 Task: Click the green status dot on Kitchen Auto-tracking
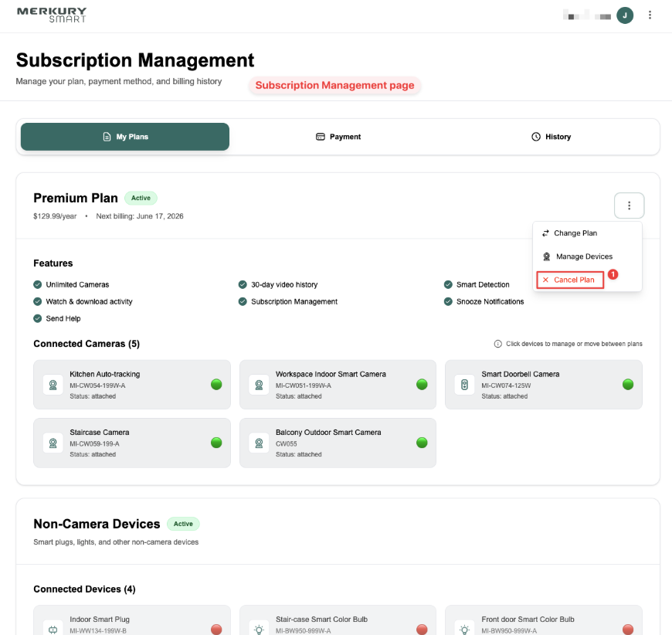(x=216, y=385)
